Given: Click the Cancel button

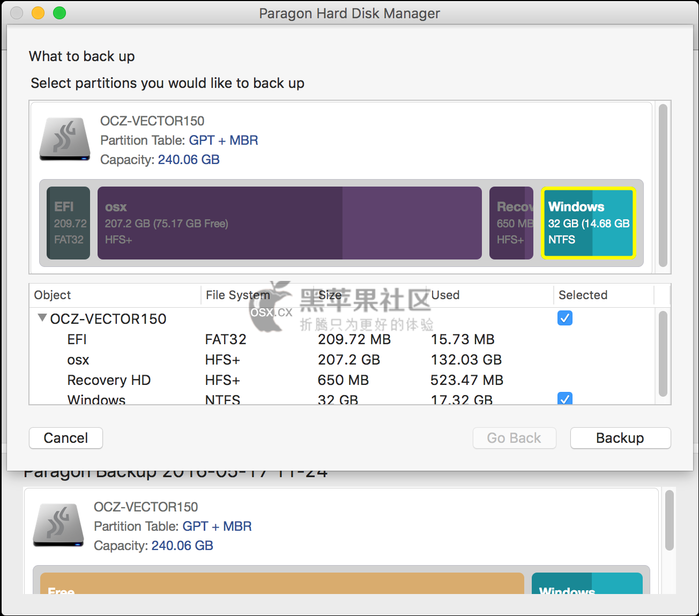Looking at the screenshot, I should click(66, 438).
